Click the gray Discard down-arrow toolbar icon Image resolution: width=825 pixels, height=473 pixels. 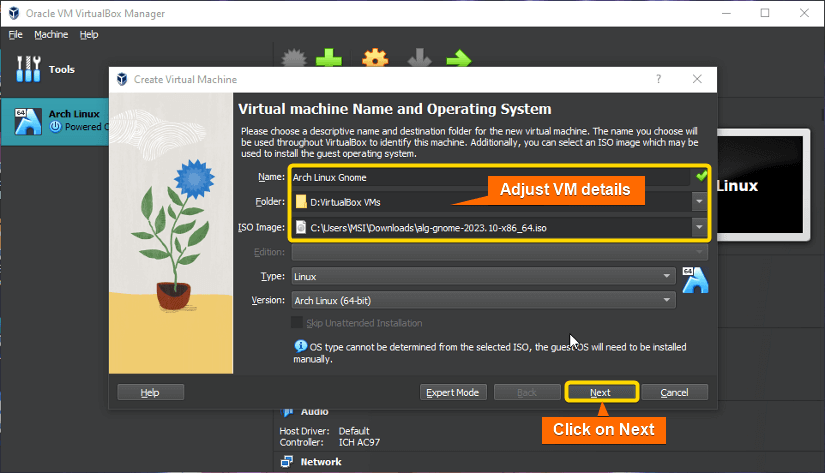[419, 58]
